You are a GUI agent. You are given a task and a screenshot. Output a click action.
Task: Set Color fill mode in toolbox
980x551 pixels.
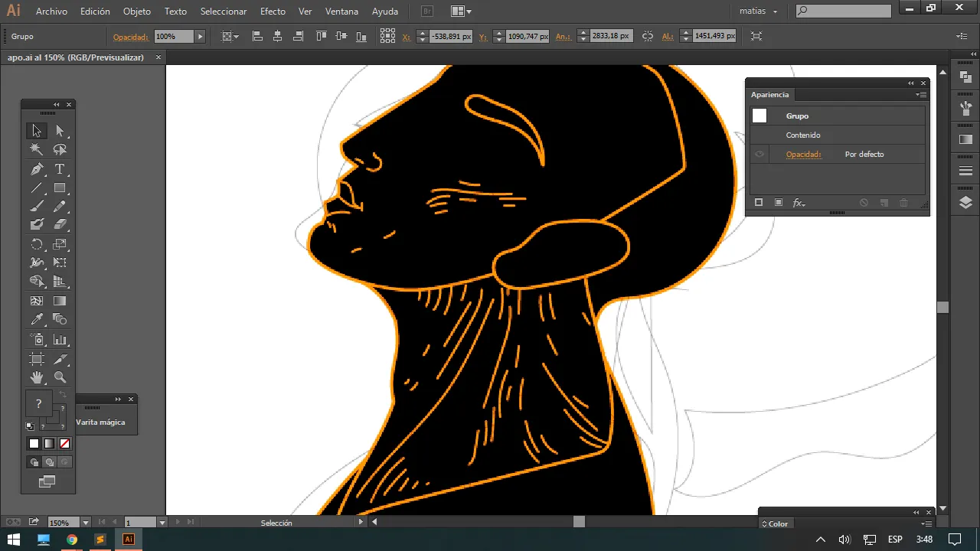coord(34,444)
